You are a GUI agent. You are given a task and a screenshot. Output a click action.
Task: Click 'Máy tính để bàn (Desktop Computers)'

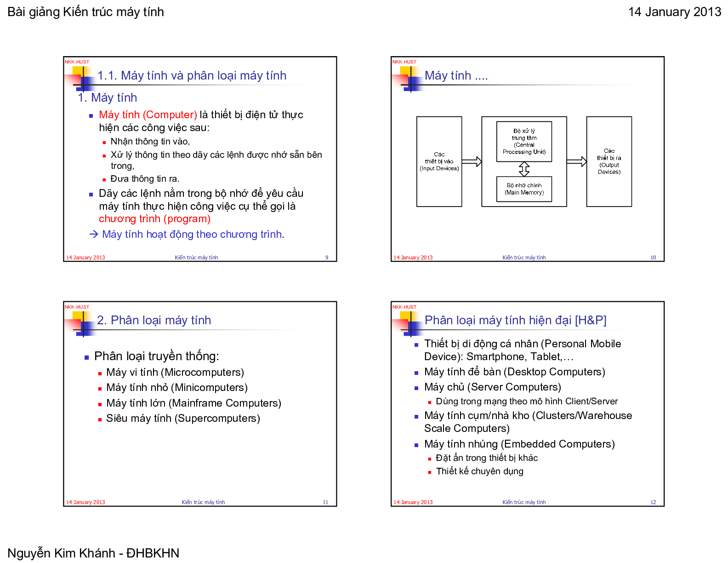pos(515,372)
